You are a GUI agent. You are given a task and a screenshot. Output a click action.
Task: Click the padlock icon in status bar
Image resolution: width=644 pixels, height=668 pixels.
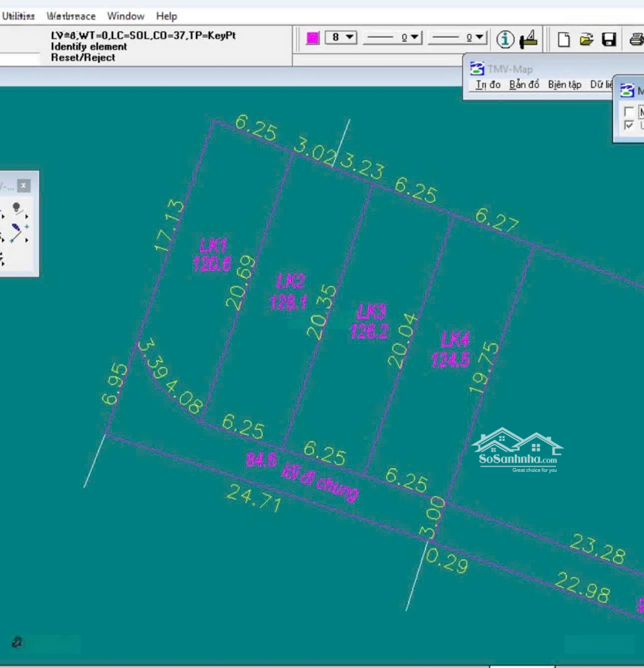click(x=17, y=643)
